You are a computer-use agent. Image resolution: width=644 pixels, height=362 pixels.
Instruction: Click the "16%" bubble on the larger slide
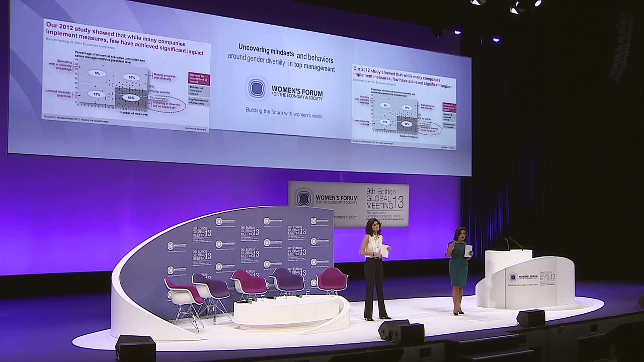[x=131, y=77]
